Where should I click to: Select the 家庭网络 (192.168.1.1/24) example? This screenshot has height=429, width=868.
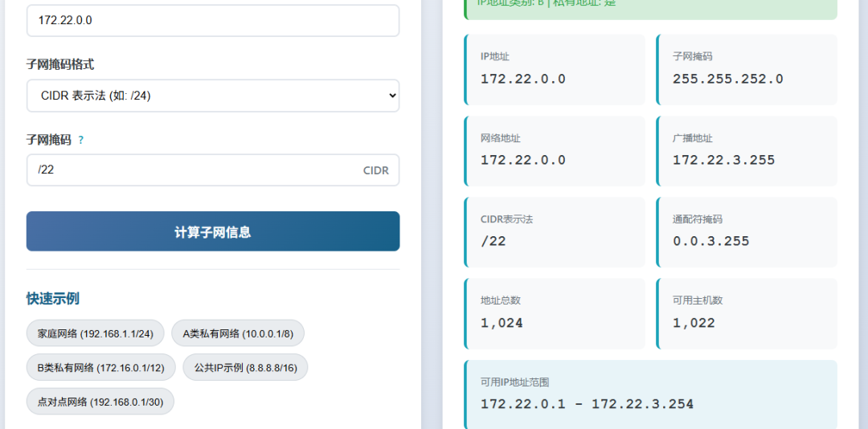click(x=95, y=333)
